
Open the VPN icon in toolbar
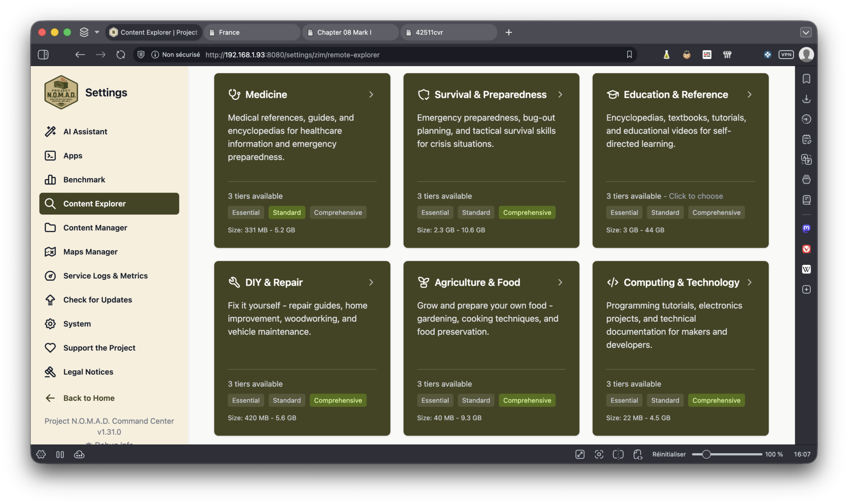click(786, 55)
